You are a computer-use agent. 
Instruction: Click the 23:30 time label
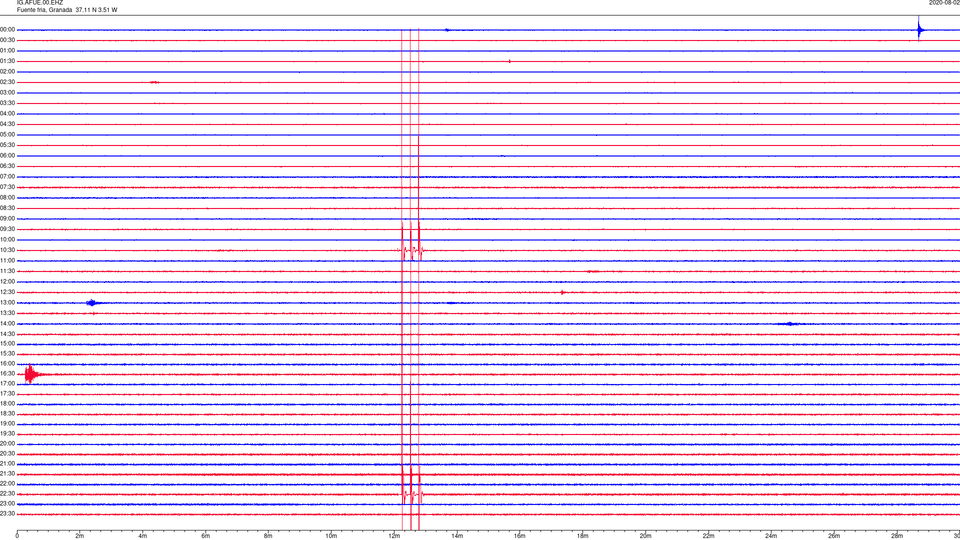(x=7, y=514)
